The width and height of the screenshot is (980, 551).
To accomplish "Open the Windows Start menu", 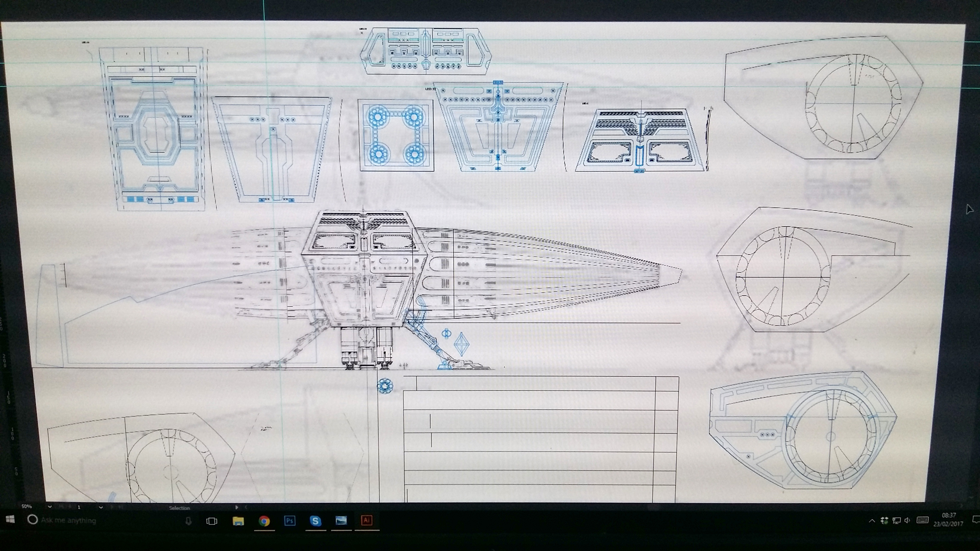I will [x=10, y=519].
